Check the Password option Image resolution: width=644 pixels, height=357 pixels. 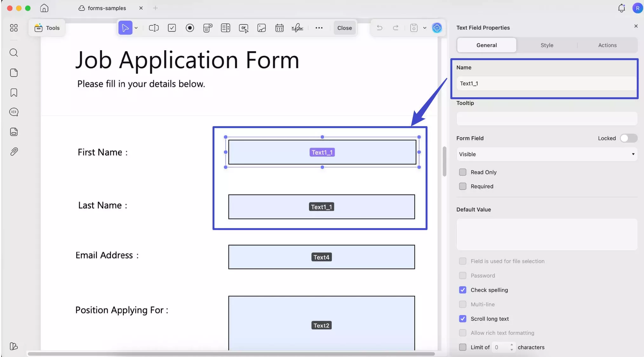(463, 276)
